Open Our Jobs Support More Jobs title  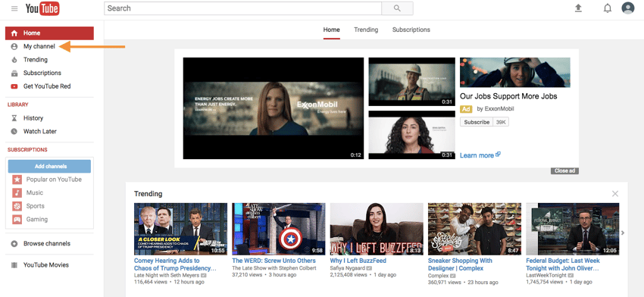tap(508, 96)
